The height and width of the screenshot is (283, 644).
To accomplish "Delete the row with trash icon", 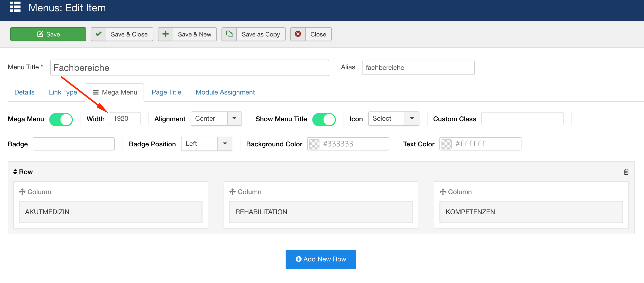I will coord(626,172).
